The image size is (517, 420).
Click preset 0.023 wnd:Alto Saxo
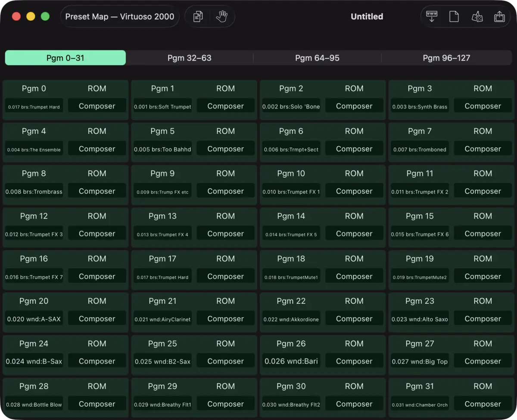tap(420, 319)
